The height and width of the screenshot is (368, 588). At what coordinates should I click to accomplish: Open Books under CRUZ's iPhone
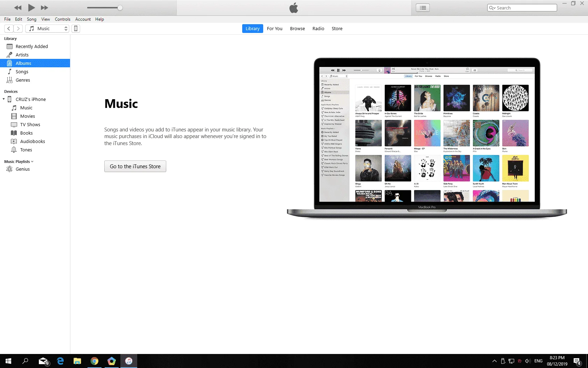tap(35, 133)
